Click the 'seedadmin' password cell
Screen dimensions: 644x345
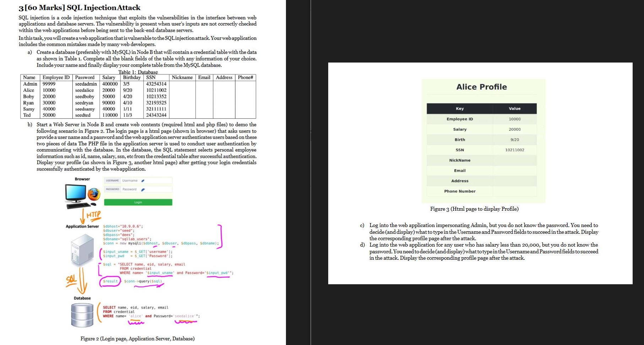(x=86, y=84)
